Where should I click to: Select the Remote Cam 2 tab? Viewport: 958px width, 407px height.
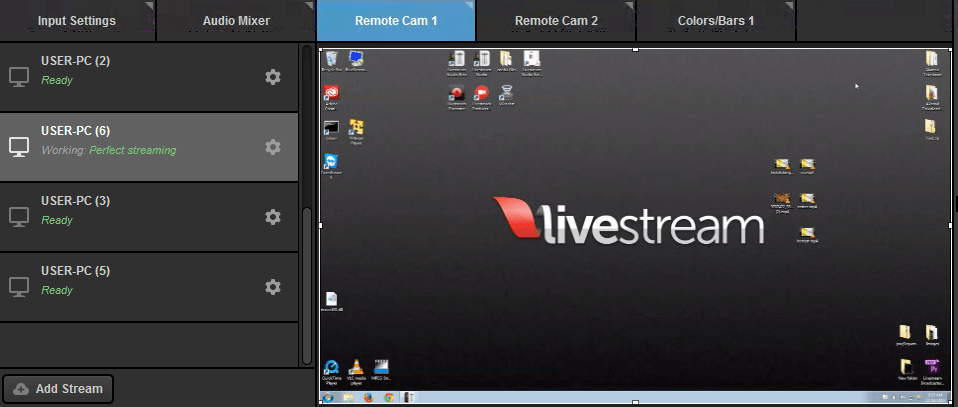tap(556, 20)
